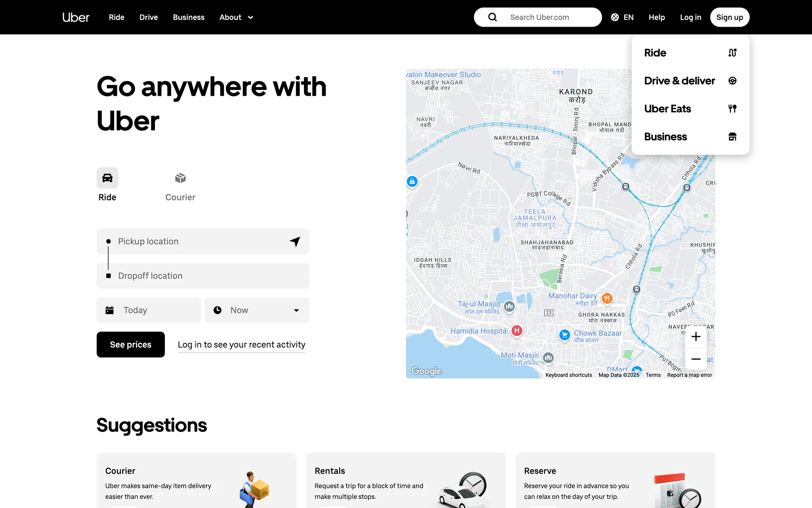Open the Now time dropdown
812x508 pixels.
[257, 310]
